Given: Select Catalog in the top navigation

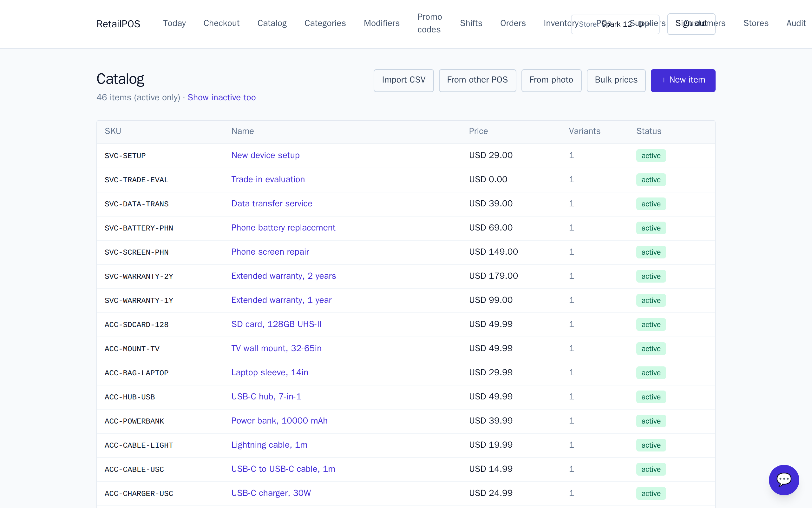Looking at the screenshot, I should click(272, 23).
